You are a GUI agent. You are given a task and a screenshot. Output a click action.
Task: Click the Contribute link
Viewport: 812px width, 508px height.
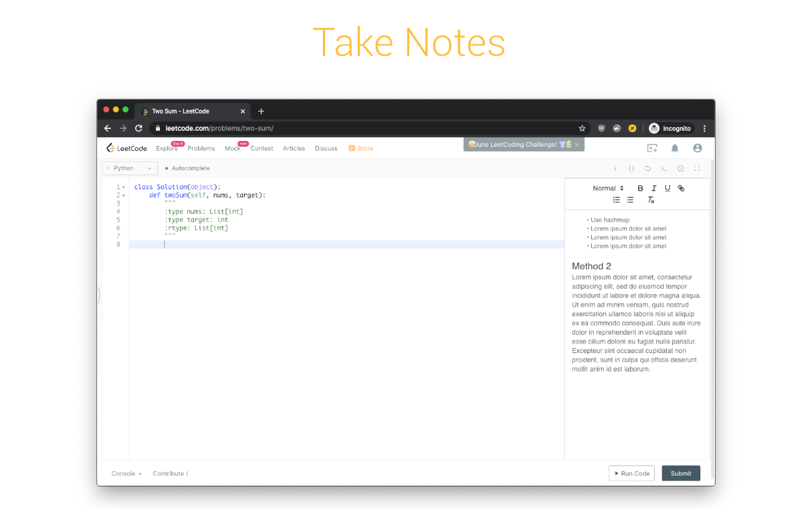(x=170, y=474)
